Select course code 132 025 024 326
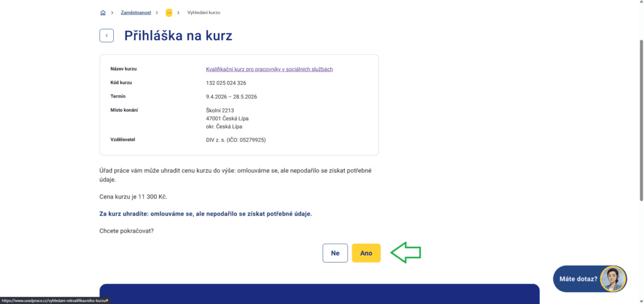Image resolution: width=644 pixels, height=304 pixels. [x=226, y=83]
